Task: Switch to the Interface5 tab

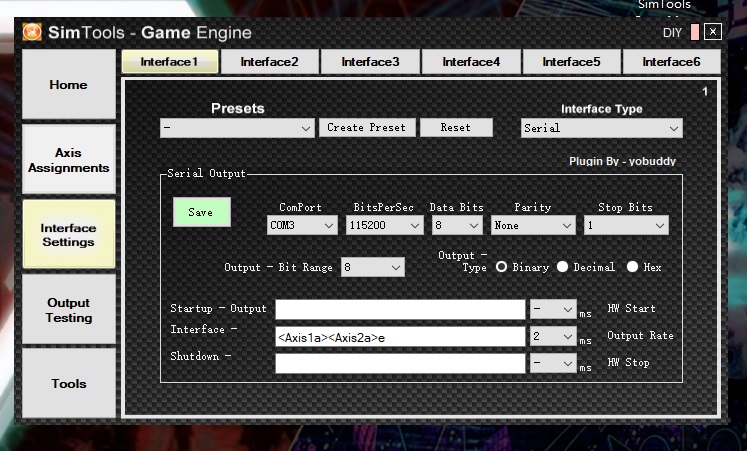Action: pyautogui.click(x=571, y=62)
